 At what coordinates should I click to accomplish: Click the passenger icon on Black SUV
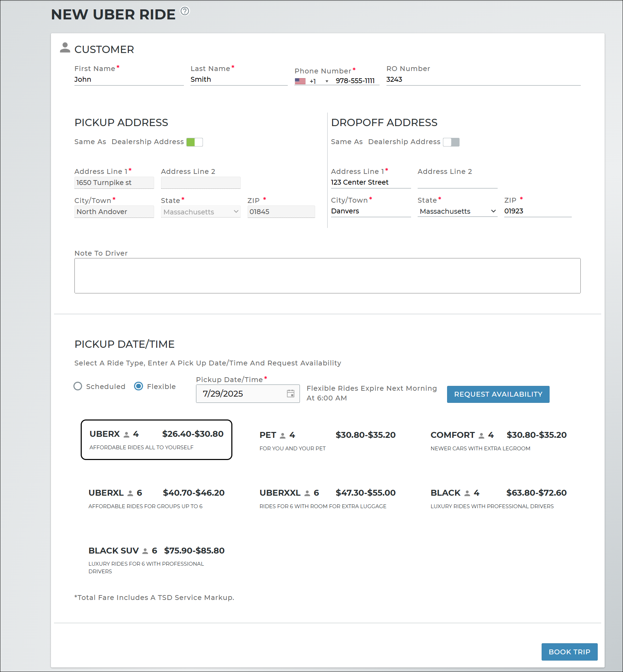coord(145,551)
